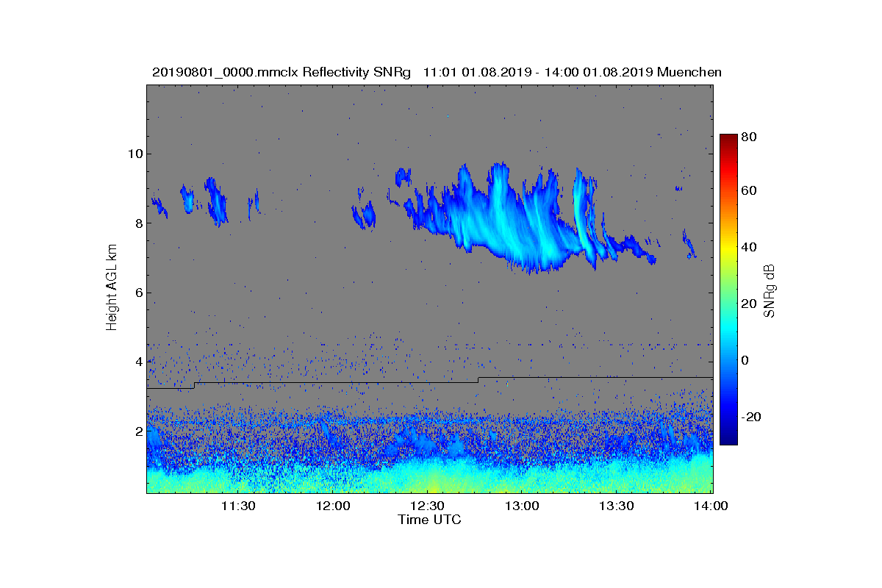Viewport: 882px width, 588px height.
Task: Click the black step line near 3.5 km
Action: click(429, 381)
